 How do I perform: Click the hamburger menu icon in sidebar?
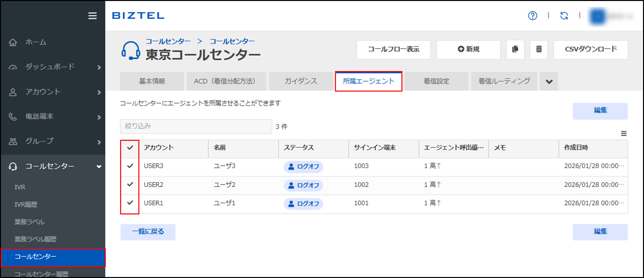[92, 16]
